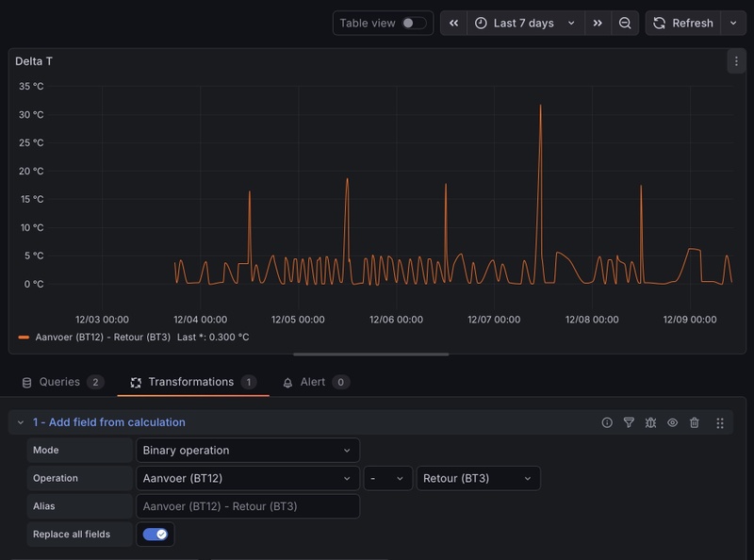Click the Alias input field
The height and width of the screenshot is (560, 754).
pyautogui.click(x=247, y=506)
